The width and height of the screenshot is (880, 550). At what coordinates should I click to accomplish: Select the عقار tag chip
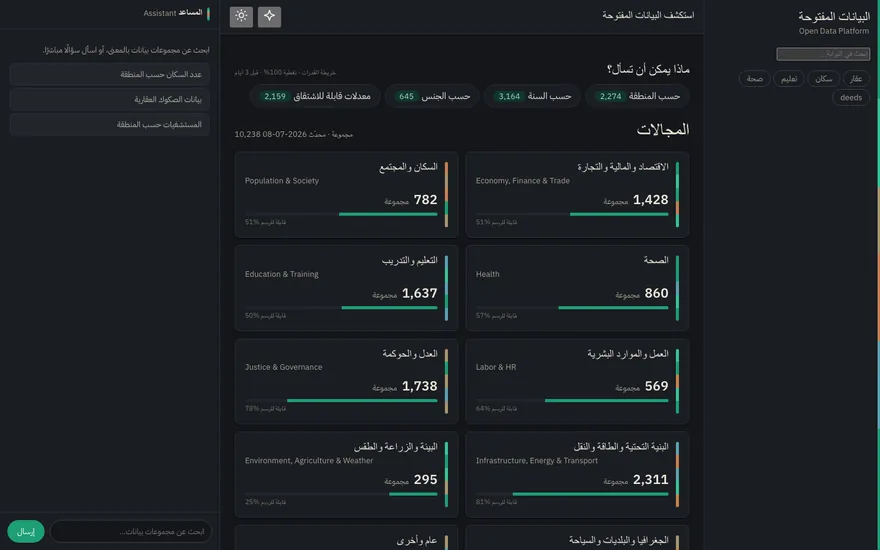click(x=856, y=79)
